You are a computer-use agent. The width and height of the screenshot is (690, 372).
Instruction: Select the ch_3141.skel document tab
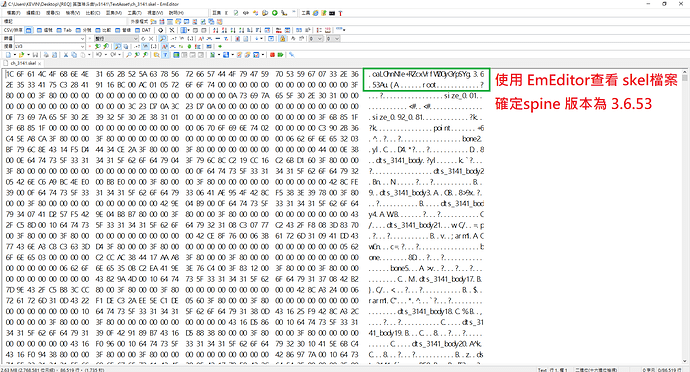22,63
